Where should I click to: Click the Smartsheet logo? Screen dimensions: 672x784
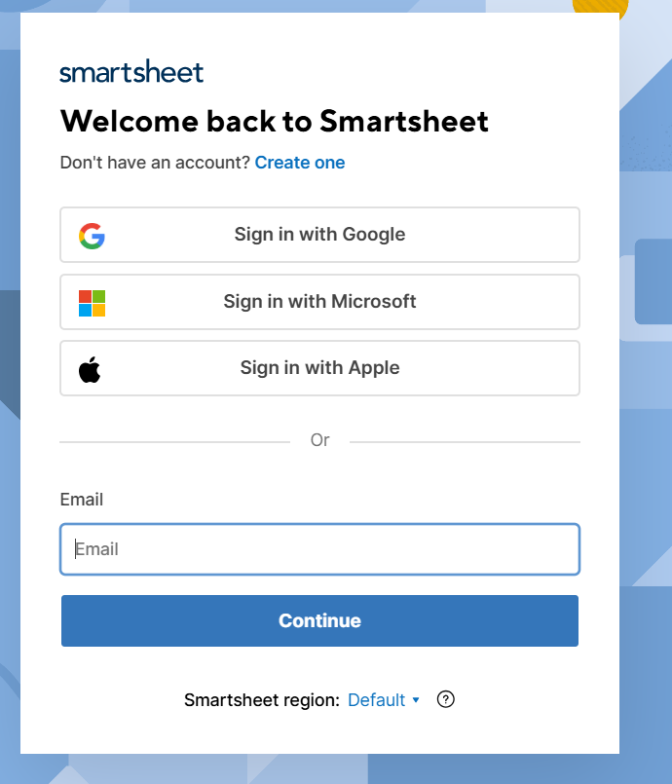(x=131, y=71)
